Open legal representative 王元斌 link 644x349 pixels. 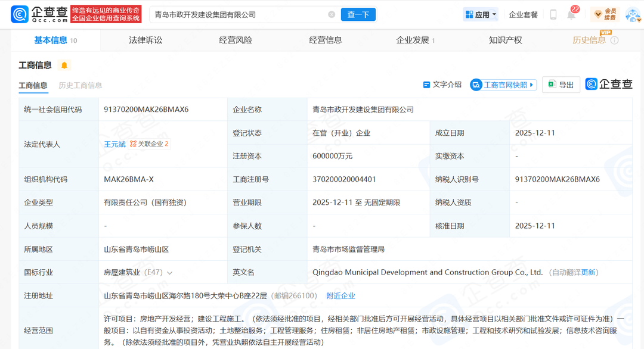tap(114, 144)
